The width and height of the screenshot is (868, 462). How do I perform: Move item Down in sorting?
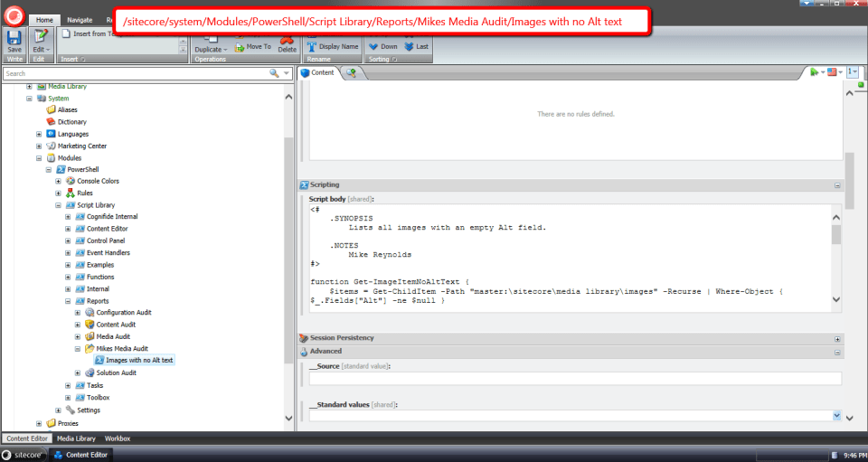point(382,47)
